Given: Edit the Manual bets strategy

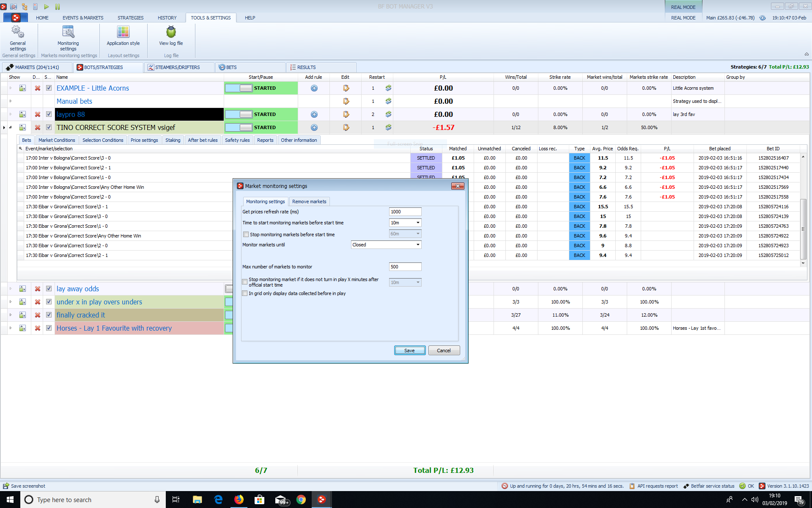Looking at the screenshot, I should click(x=346, y=101).
